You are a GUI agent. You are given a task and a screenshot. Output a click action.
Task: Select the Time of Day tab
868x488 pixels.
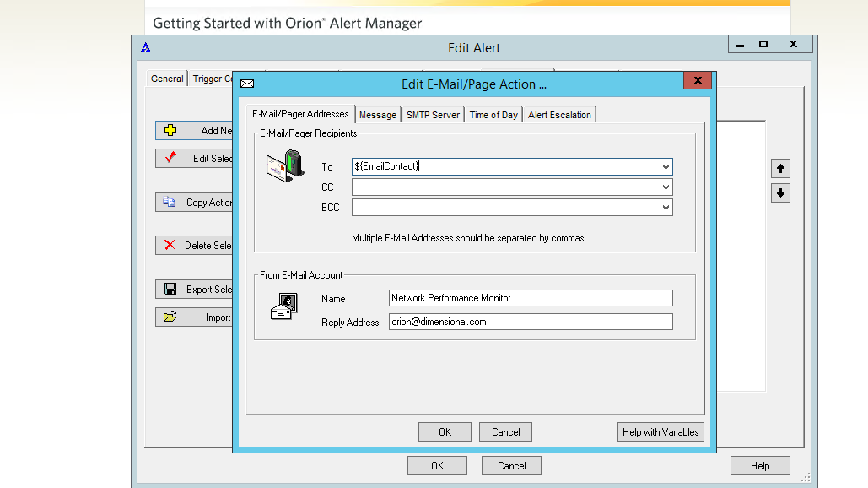tap(493, 115)
